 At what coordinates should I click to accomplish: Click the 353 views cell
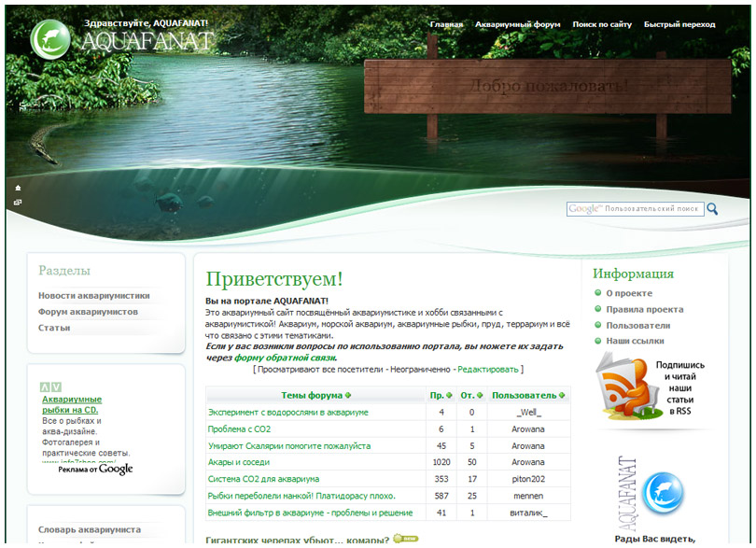(x=441, y=479)
